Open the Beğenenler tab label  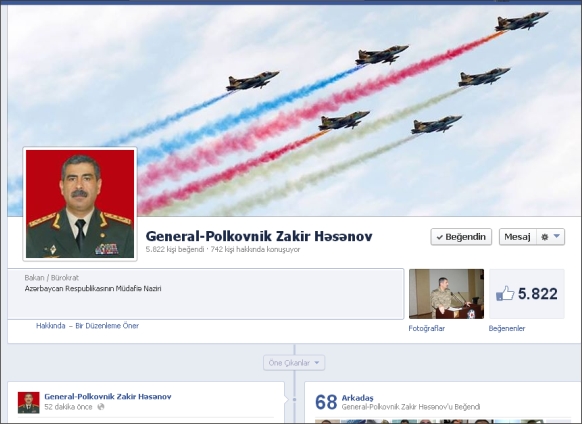coord(507,328)
